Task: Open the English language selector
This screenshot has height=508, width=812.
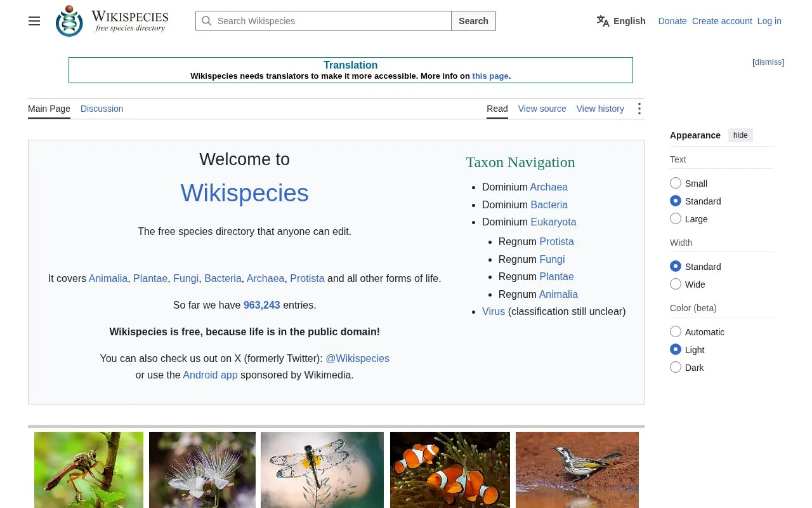Action: (622, 21)
